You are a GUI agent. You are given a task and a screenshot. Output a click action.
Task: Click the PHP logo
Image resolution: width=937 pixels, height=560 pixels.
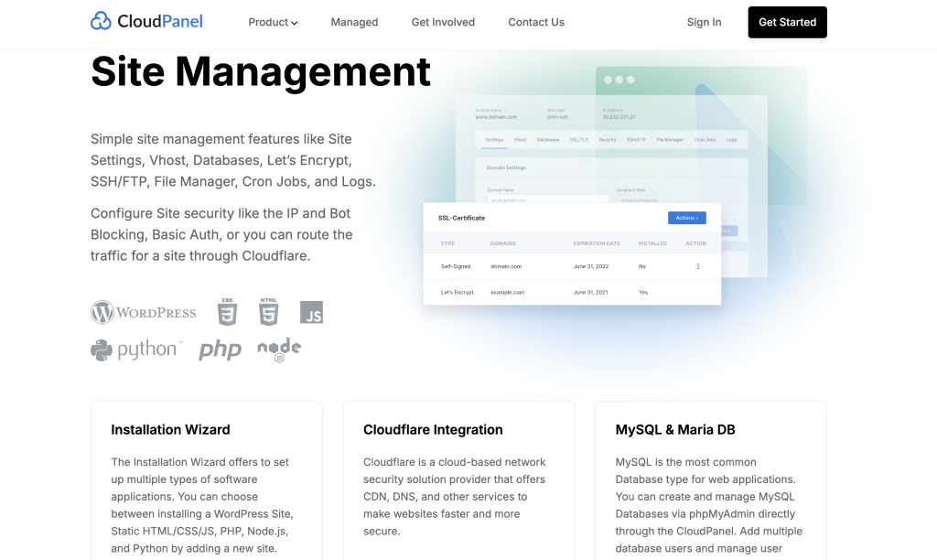pyautogui.click(x=220, y=350)
